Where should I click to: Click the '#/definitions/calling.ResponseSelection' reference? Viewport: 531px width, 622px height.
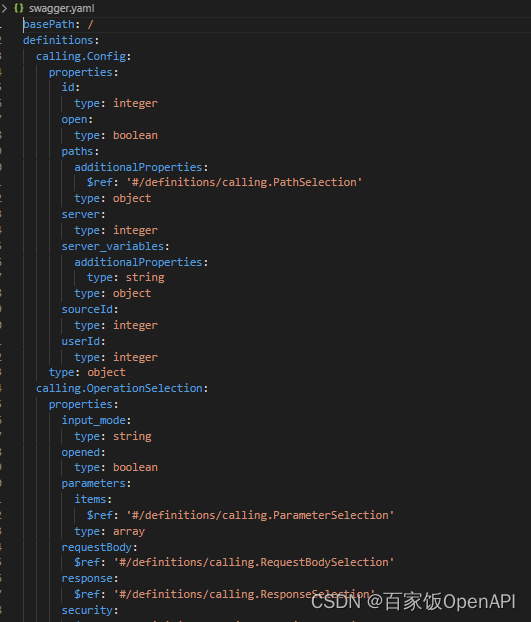244,594
